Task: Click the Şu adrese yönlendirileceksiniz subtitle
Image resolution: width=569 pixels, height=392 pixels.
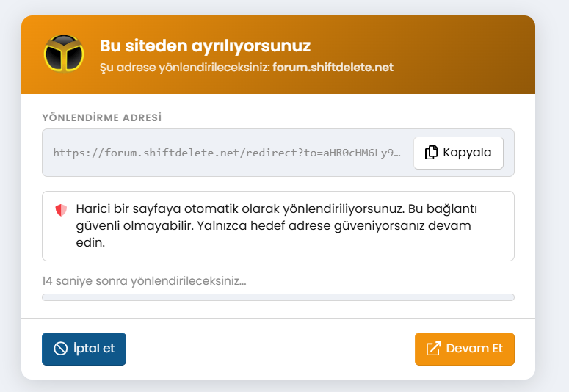Action: [x=185, y=68]
